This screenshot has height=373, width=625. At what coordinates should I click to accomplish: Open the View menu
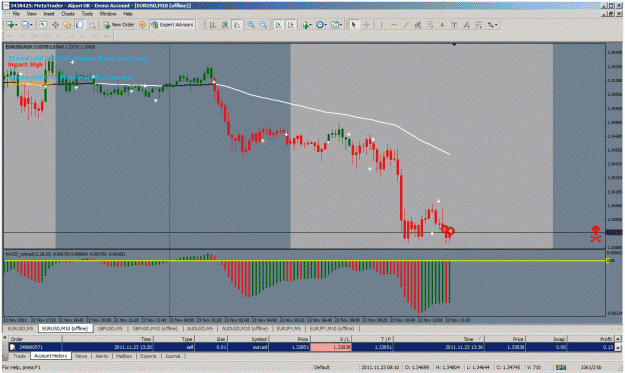pyautogui.click(x=31, y=14)
